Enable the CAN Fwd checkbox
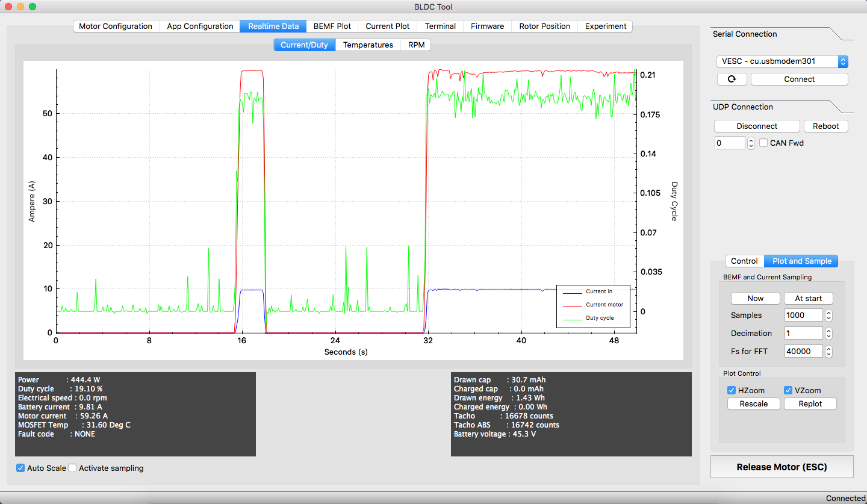 pos(763,143)
